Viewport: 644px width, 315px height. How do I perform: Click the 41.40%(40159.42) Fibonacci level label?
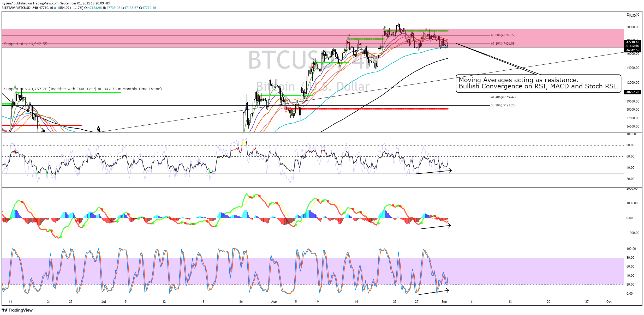coord(503,97)
